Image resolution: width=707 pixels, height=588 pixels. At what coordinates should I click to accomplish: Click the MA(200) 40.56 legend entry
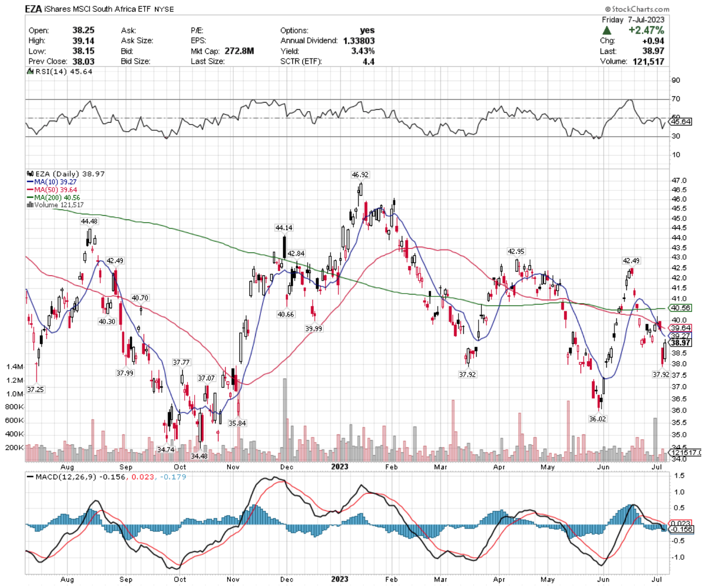pyautogui.click(x=53, y=197)
